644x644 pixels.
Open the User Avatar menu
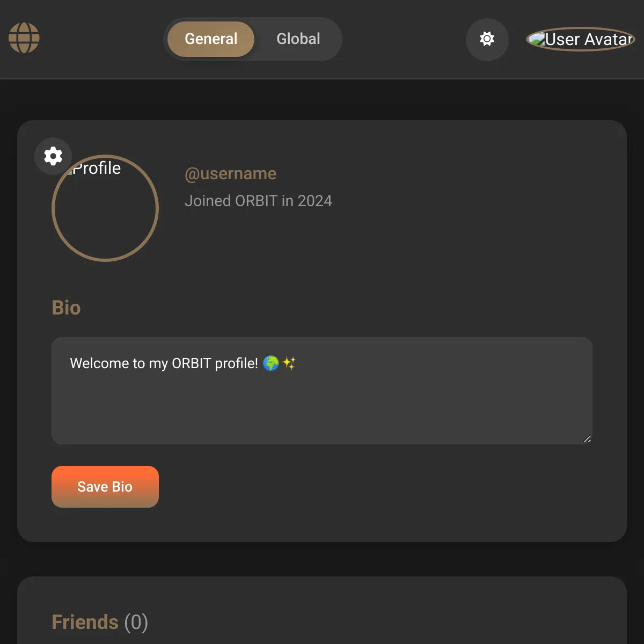click(x=580, y=39)
